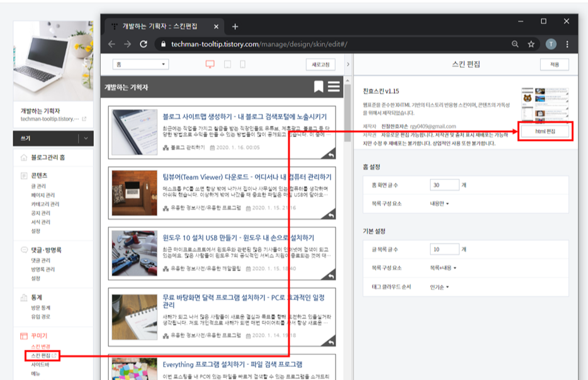588x380 pixels.
Task: Open the hamburger menu in blog preview
Action: coord(334,87)
